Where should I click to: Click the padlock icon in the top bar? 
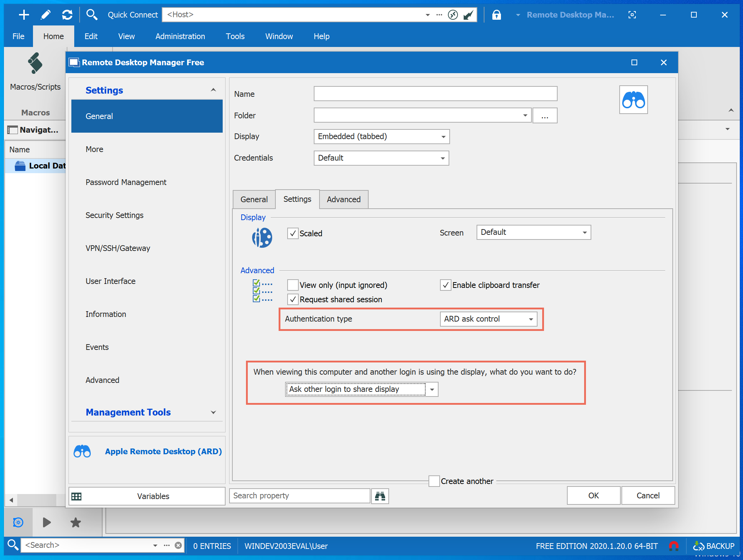coord(496,15)
